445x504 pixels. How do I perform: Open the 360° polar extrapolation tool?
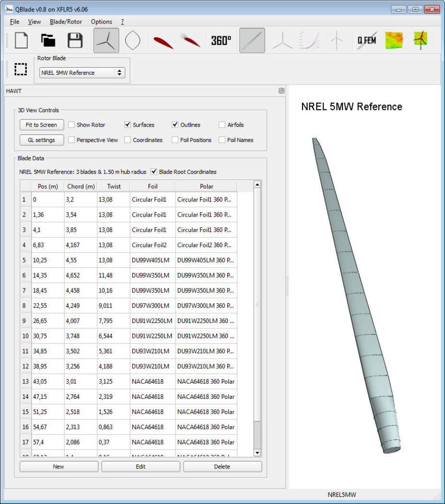pyautogui.click(x=221, y=40)
